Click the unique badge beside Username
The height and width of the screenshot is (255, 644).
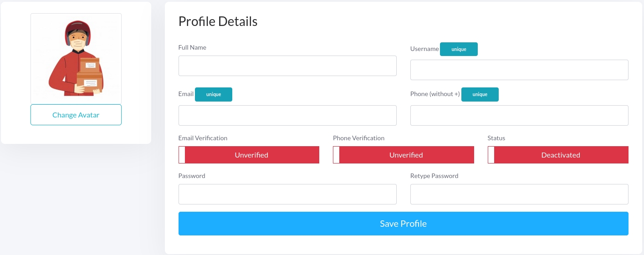click(459, 49)
